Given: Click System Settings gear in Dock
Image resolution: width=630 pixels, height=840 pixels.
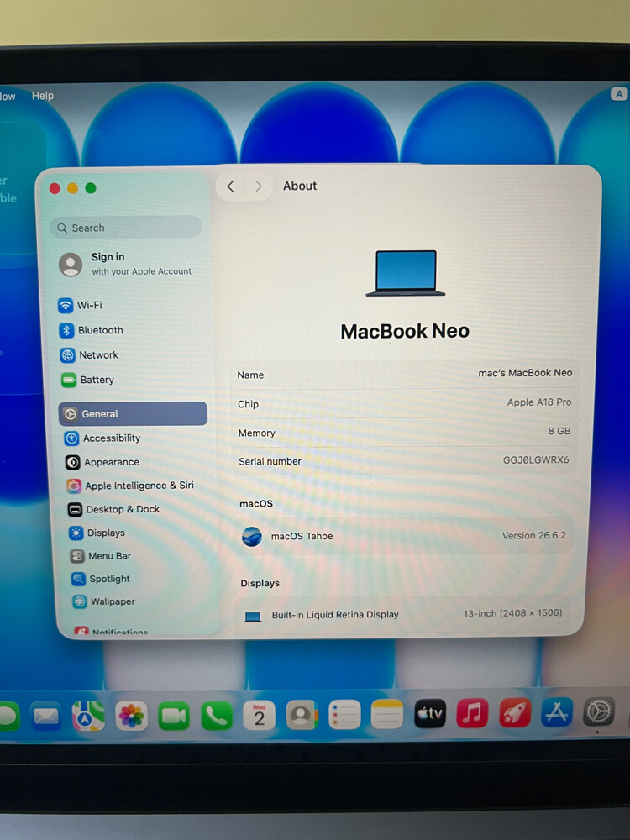Looking at the screenshot, I should (x=598, y=711).
